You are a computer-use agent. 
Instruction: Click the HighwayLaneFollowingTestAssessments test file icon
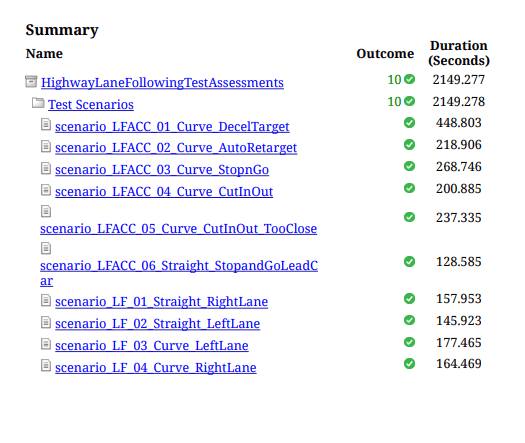pos(31,81)
